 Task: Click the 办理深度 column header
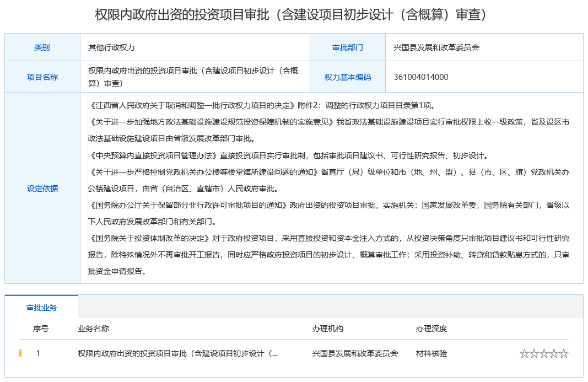click(x=431, y=329)
